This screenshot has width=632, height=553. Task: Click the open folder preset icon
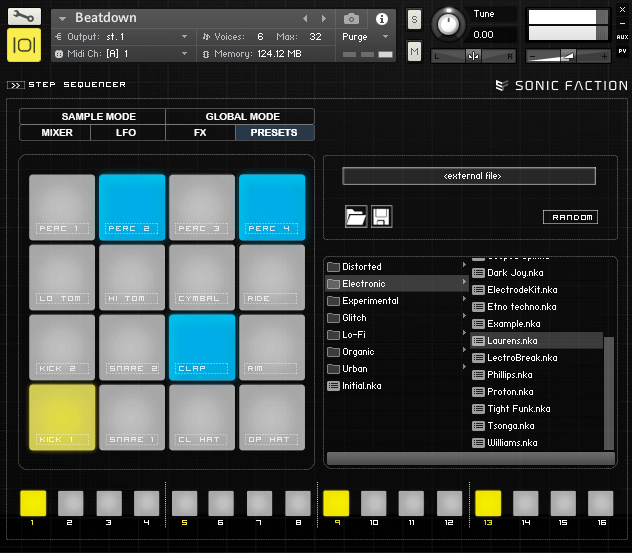(x=355, y=216)
